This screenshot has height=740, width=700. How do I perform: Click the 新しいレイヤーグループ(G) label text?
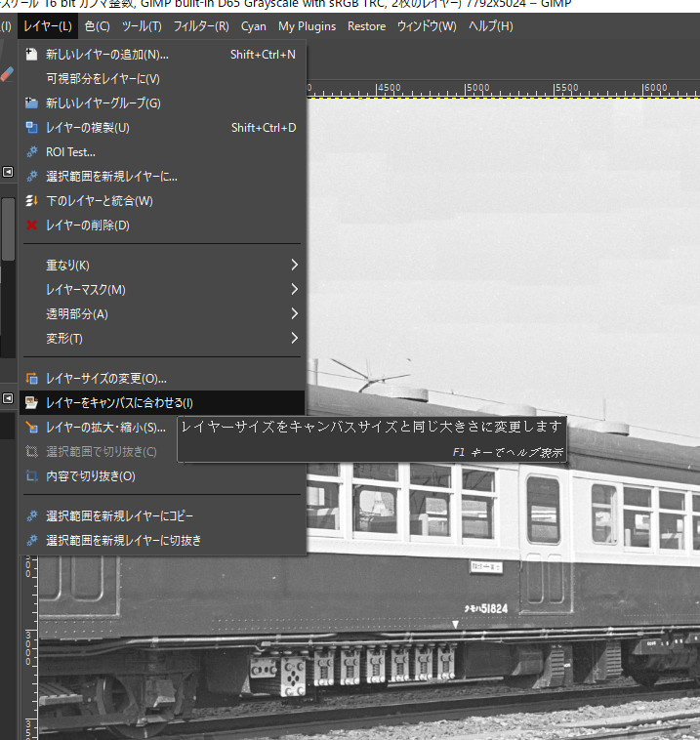103,103
